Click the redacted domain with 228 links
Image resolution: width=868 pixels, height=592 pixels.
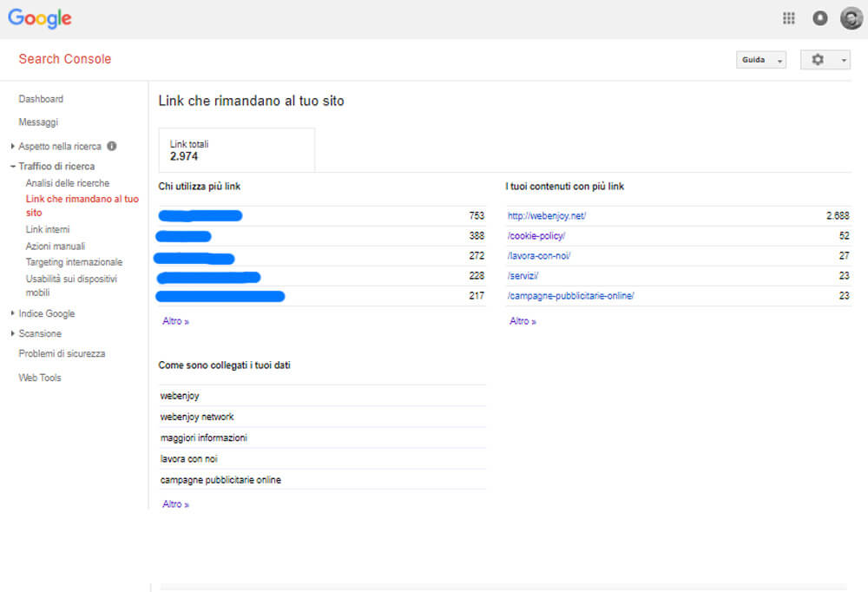point(208,277)
